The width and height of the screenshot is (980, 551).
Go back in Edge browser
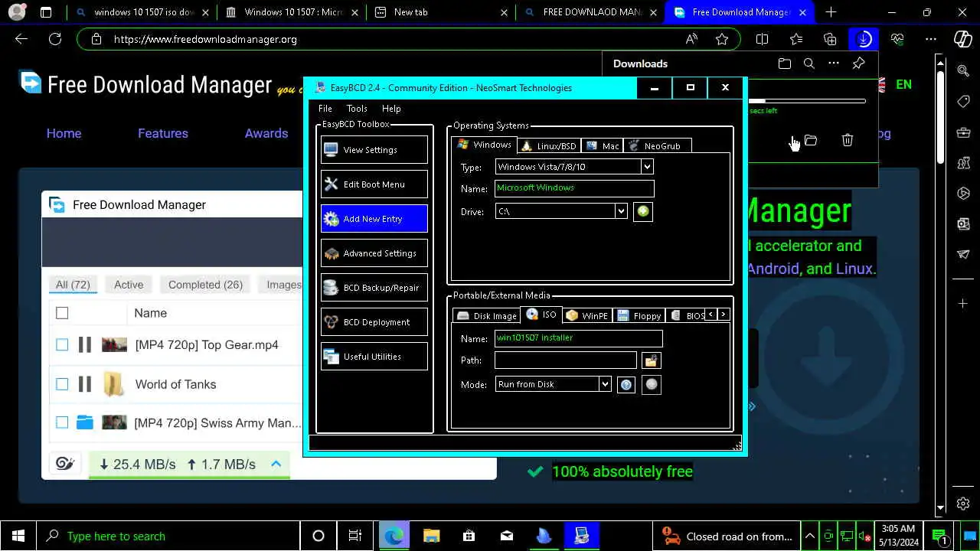tap(21, 39)
